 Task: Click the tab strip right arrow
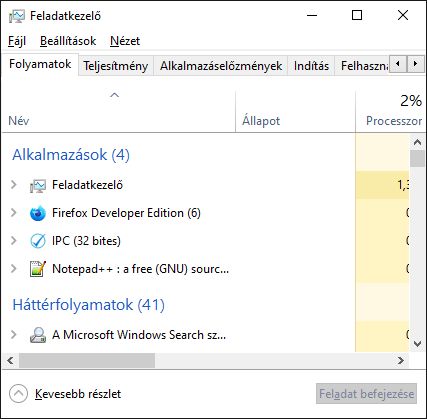(415, 63)
